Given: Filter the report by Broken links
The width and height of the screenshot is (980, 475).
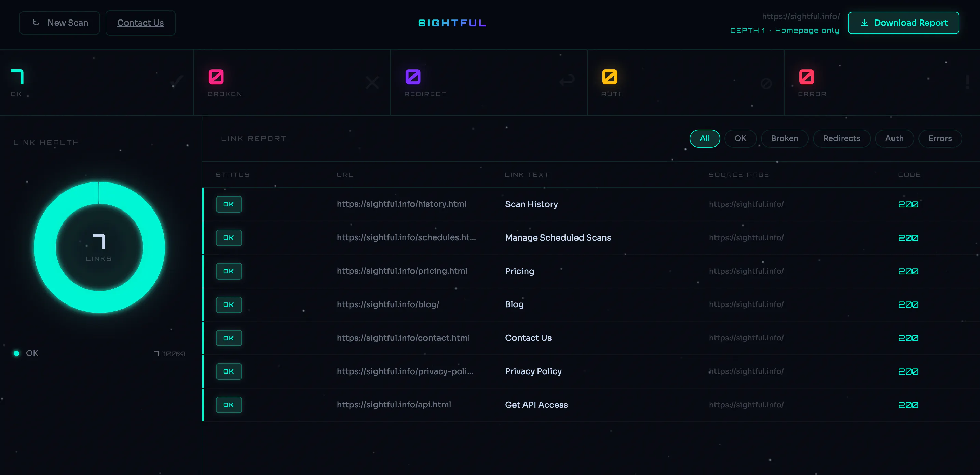Looking at the screenshot, I should point(785,138).
